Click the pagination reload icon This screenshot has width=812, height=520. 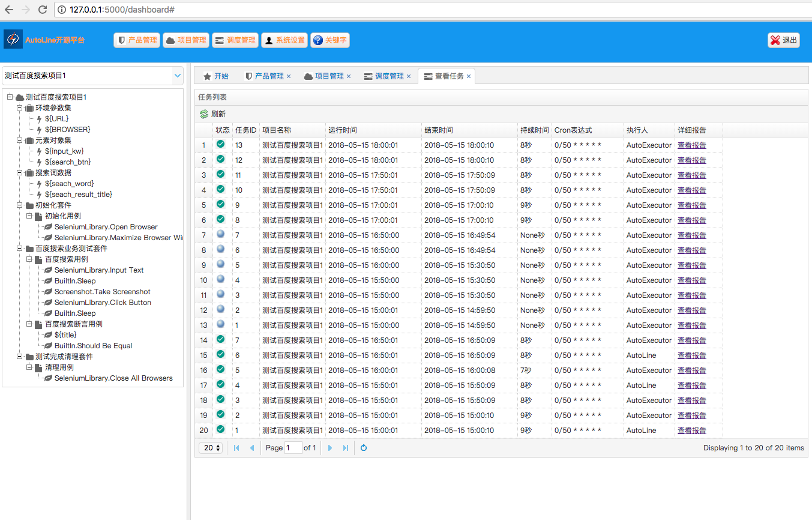[364, 448]
